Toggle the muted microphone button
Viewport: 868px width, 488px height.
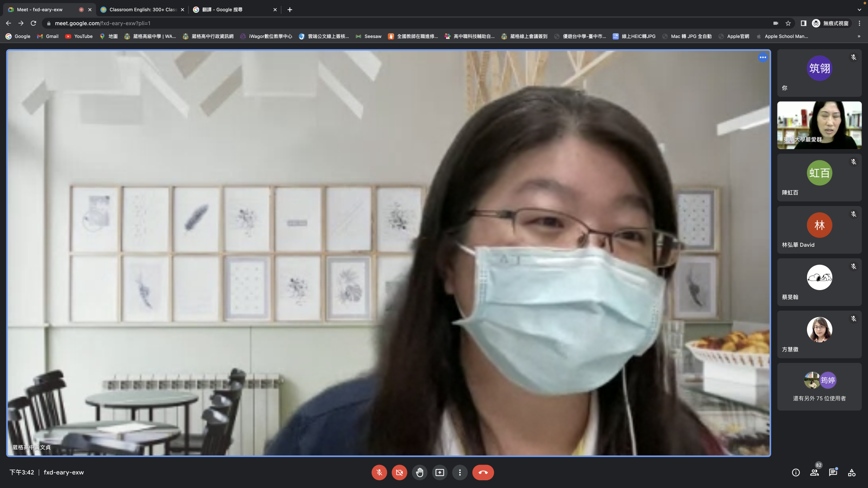[x=379, y=472]
